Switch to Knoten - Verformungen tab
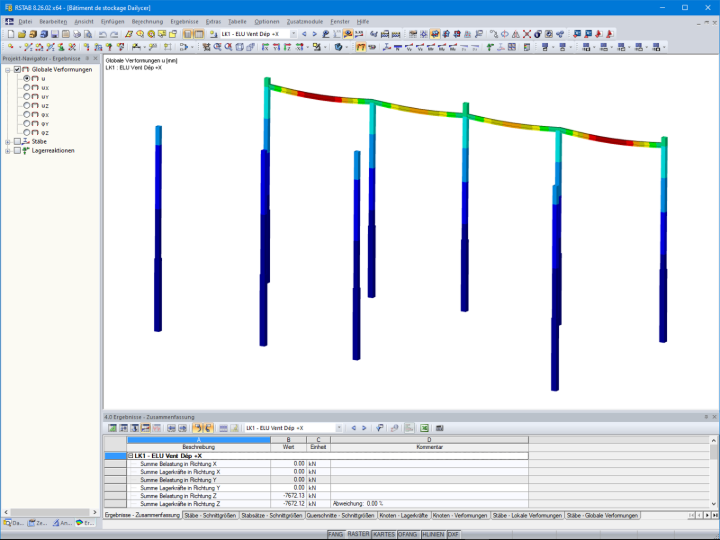This screenshot has width=720, height=540. (x=460, y=516)
